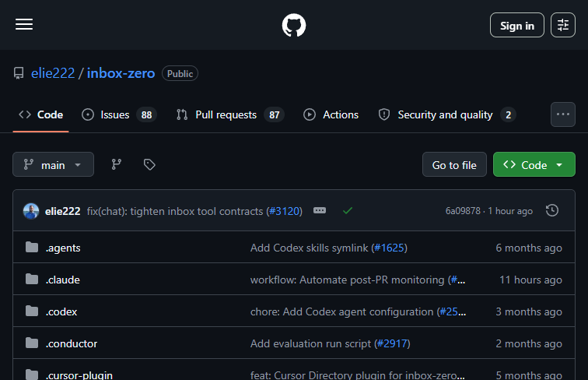Open elie222 owner profile link

coord(53,73)
